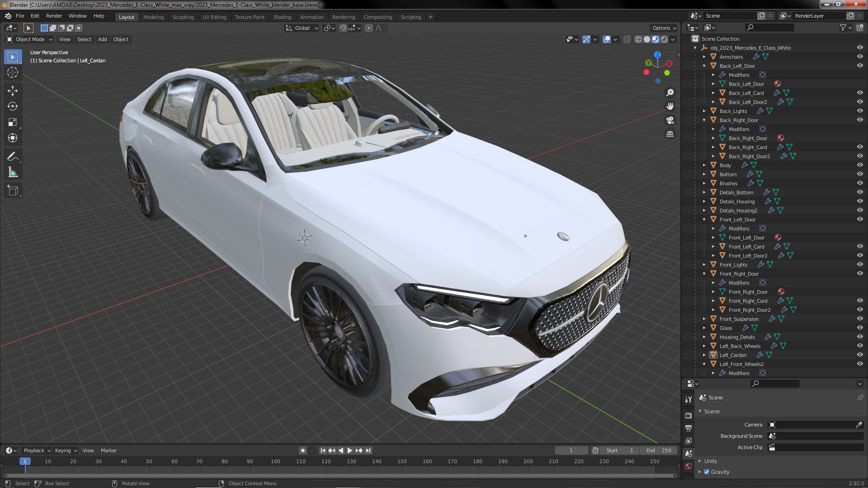Open the Object Mode dropdown

point(30,39)
